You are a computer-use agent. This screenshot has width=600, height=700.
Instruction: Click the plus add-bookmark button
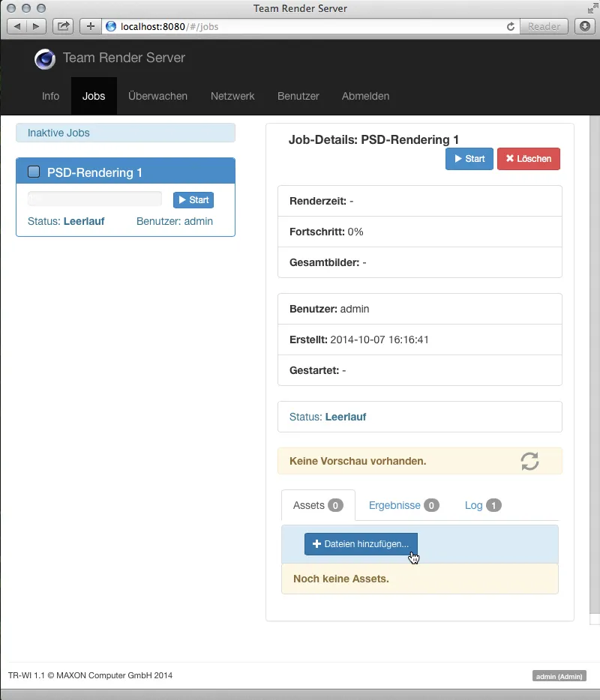click(91, 26)
